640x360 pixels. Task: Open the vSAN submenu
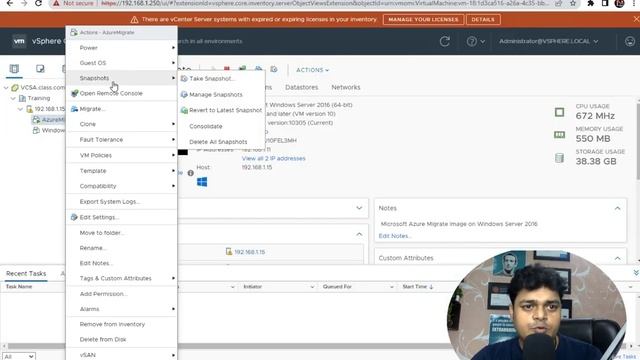click(122, 355)
